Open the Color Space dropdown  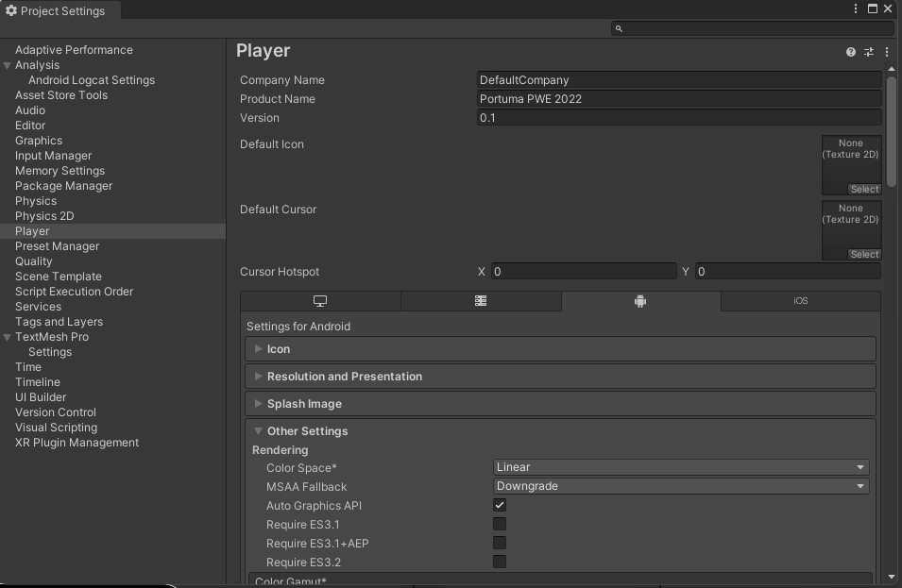click(681, 467)
